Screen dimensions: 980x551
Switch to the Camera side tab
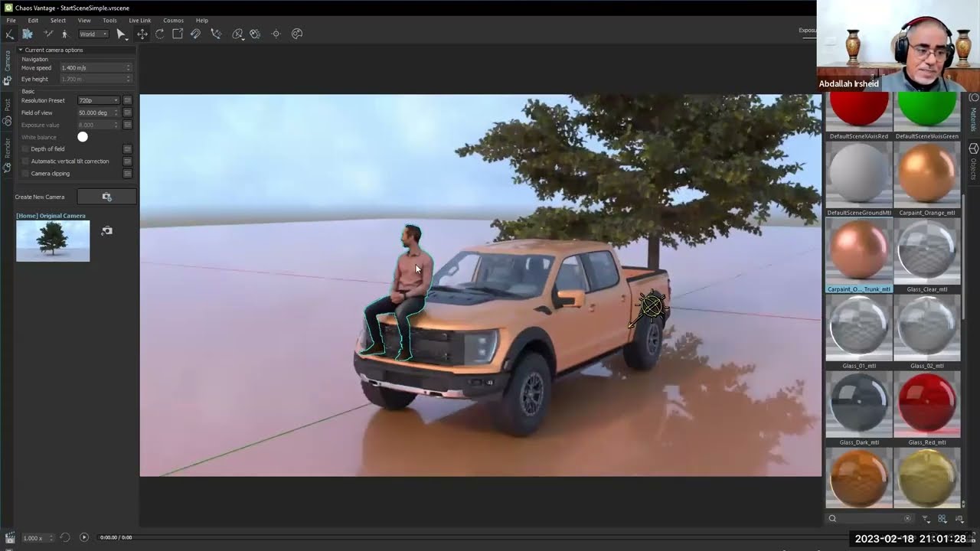[7, 67]
